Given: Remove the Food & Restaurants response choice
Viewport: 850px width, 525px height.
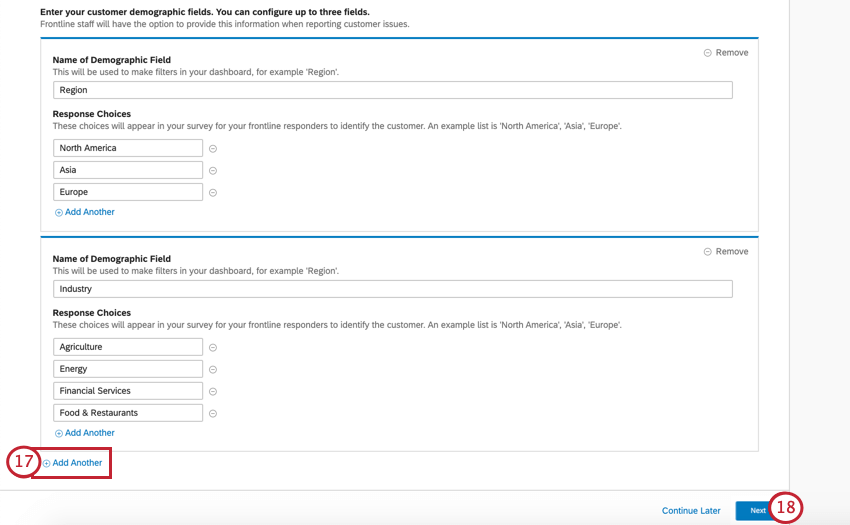Looking at the screenshot, I should [213, 414].
